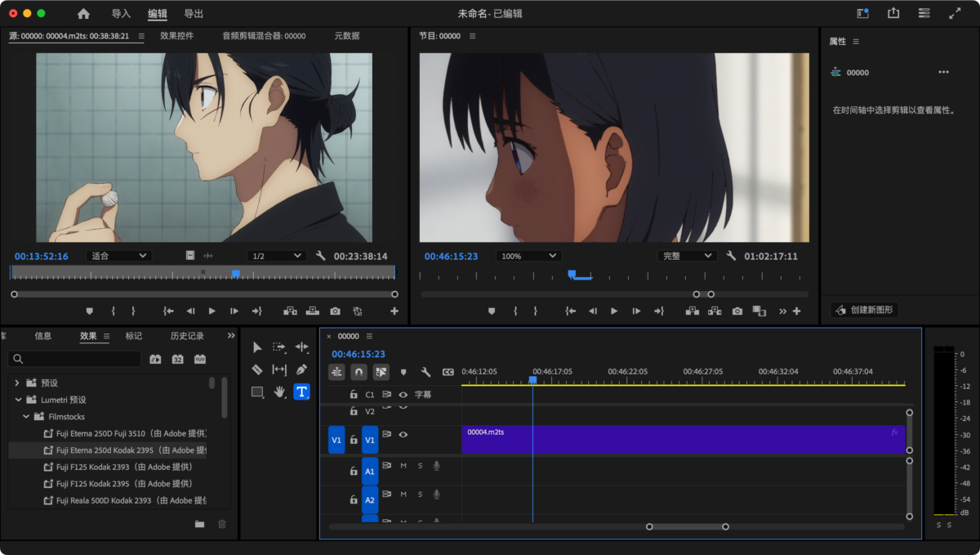Select the Hand tool
Image resolution: width=980 pixels, height=555 pixels.
coord(279,392)
